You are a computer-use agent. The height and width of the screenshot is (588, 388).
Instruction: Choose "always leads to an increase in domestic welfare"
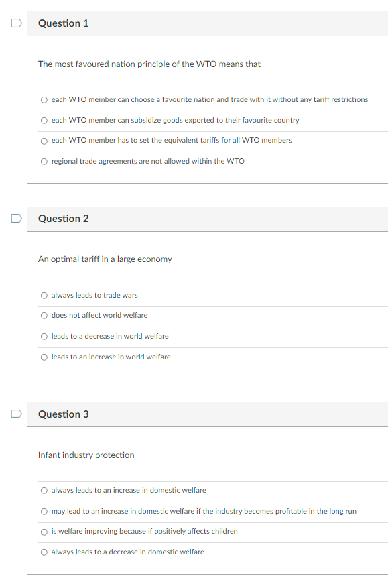pos(44,490)
